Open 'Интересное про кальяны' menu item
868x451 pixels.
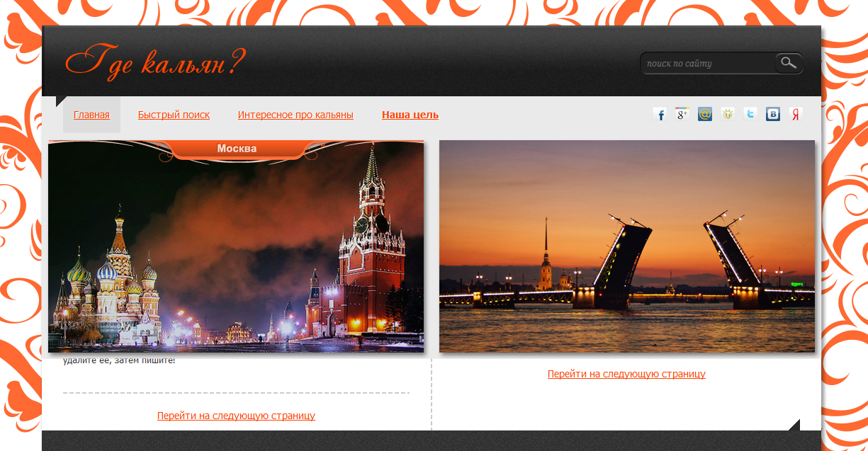click(295, 115)
